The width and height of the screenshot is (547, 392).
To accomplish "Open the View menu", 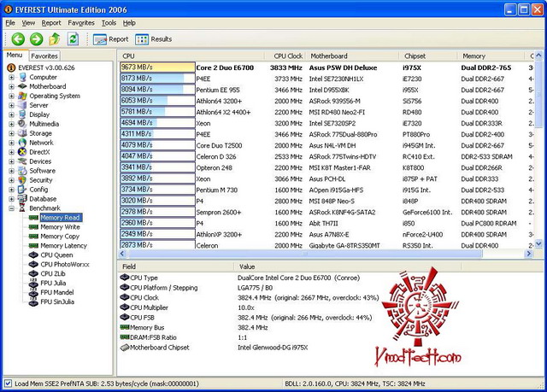I will [x=28, y=23].
